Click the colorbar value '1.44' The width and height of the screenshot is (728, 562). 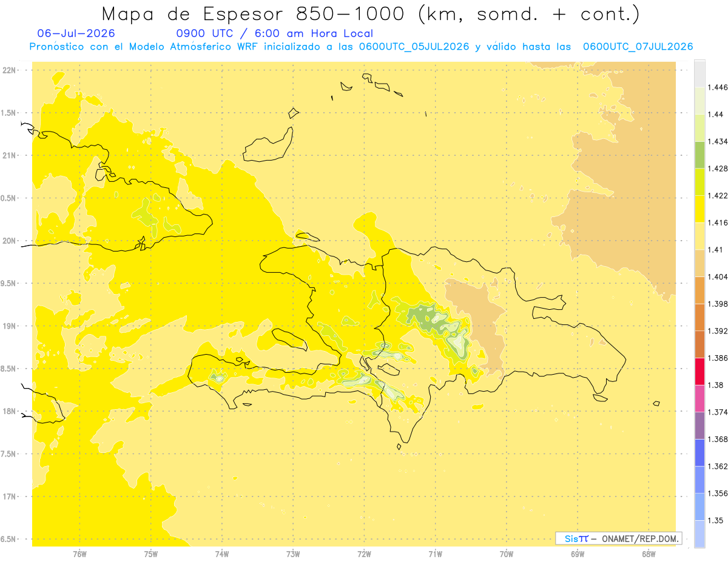pos(715,115)
